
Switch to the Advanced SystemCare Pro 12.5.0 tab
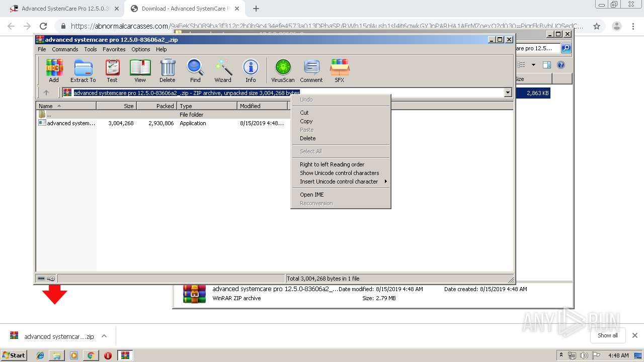click(64, 9)
